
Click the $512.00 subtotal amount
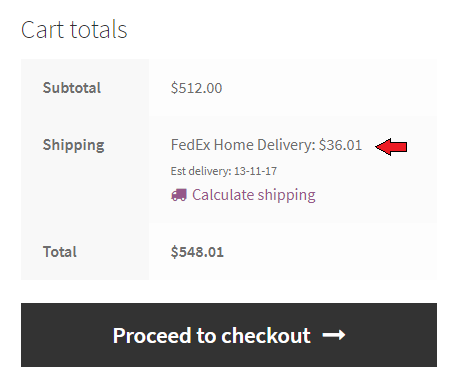tap(196, 88)
